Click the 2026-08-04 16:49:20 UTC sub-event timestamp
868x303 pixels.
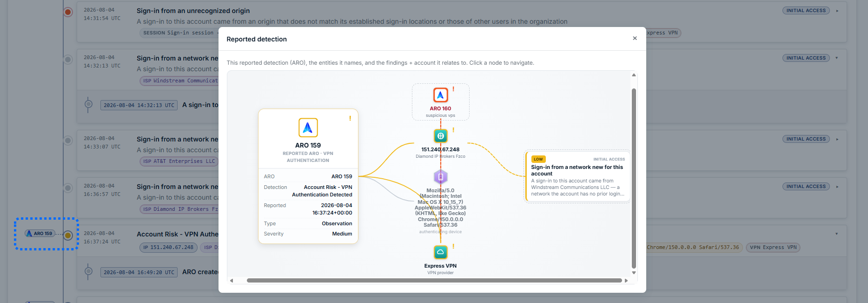click(139, 272)
